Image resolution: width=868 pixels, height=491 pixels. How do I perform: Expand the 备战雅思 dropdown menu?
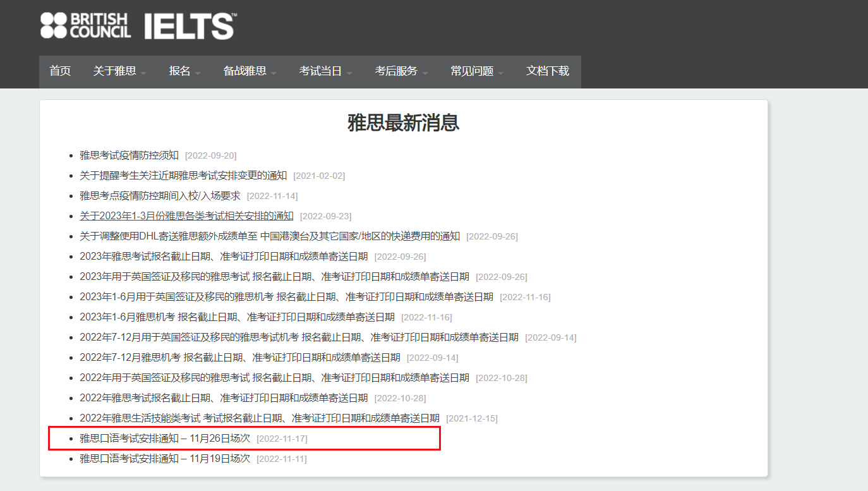[x=250, y=71]
